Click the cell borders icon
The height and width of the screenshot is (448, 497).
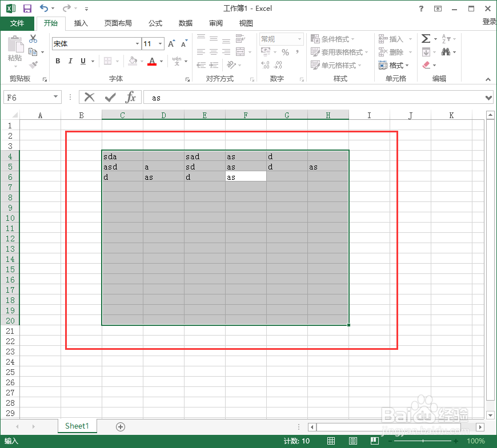(108, 61)
